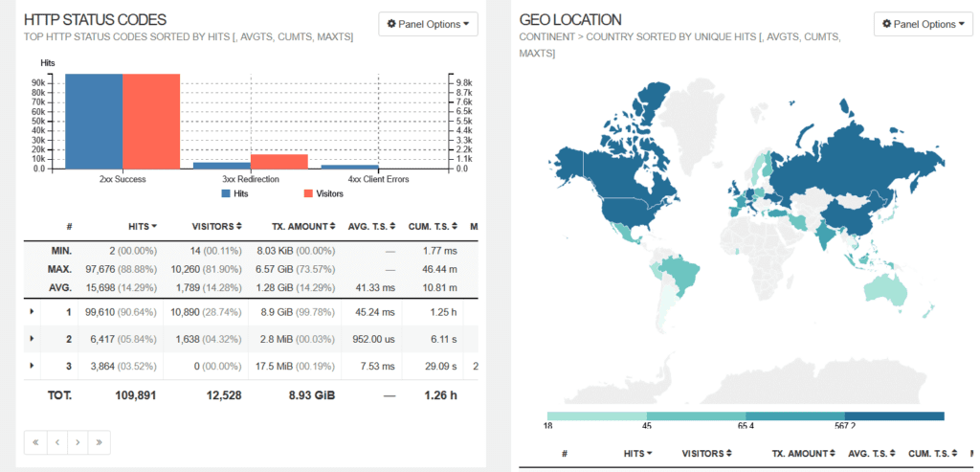Sort Geo Location table by Hits column
Image resolution: width=980 pixels, height=472 pixels.
tap(637, 453)
